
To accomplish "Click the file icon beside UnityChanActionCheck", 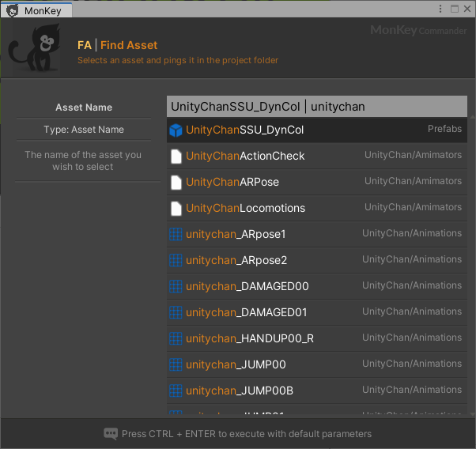I will coord(176,157).
